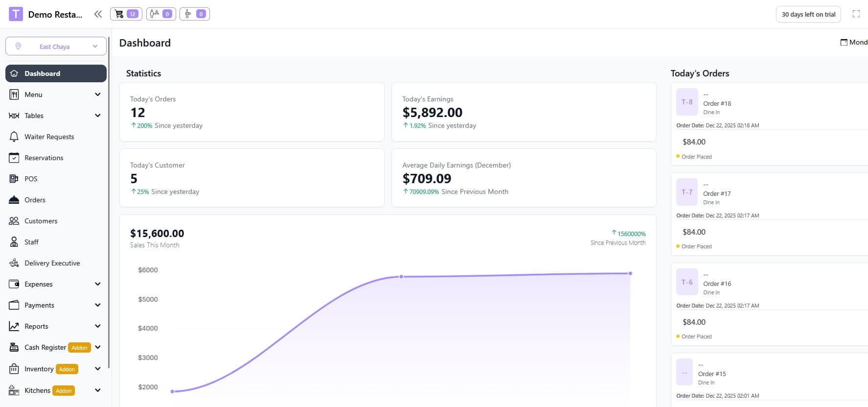Viewport: 868px width, 407px height.
Task: Expand the Payments section arrow
Action: (x=97, y=305)
